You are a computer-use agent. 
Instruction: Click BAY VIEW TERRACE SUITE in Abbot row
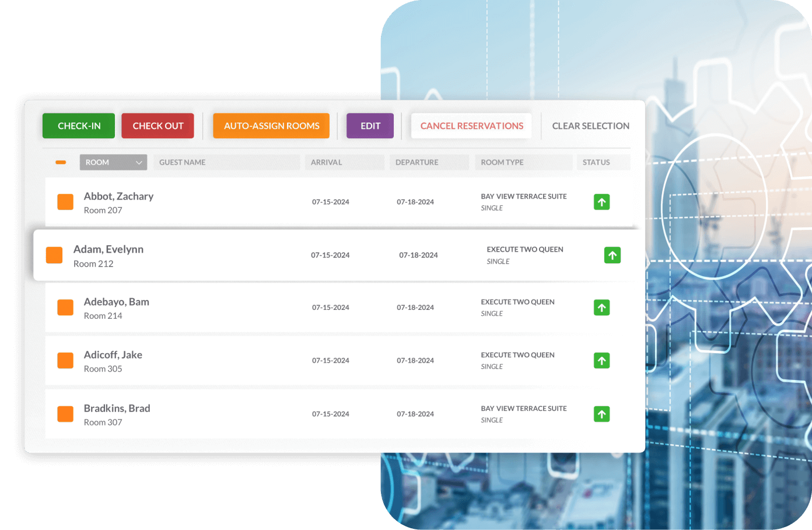tap(524, 196)
